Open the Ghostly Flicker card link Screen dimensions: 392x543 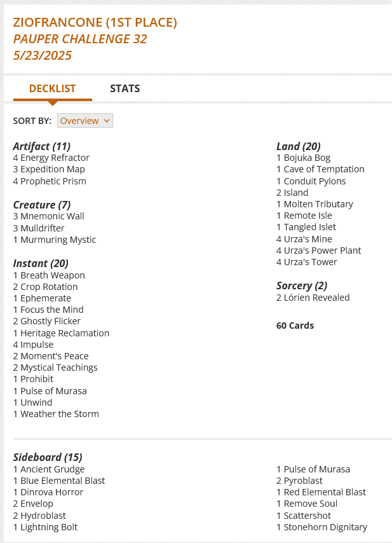coord(50,321)
